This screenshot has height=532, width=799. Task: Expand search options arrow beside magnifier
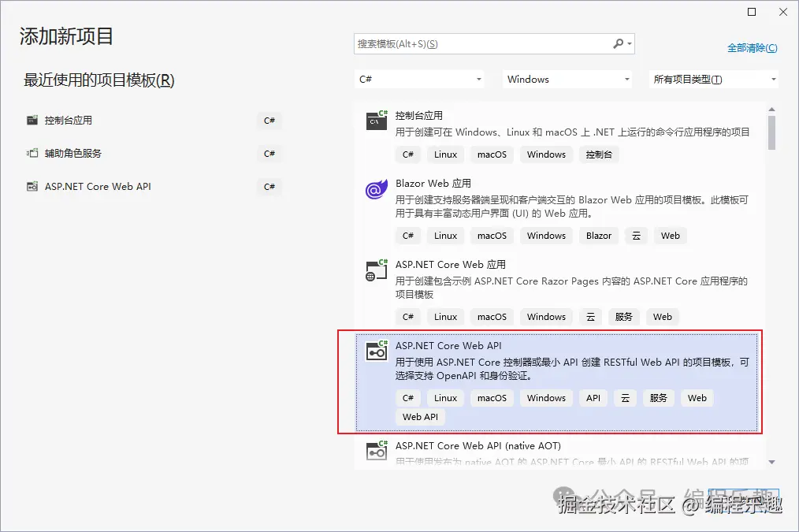click(x=630, y=44)
